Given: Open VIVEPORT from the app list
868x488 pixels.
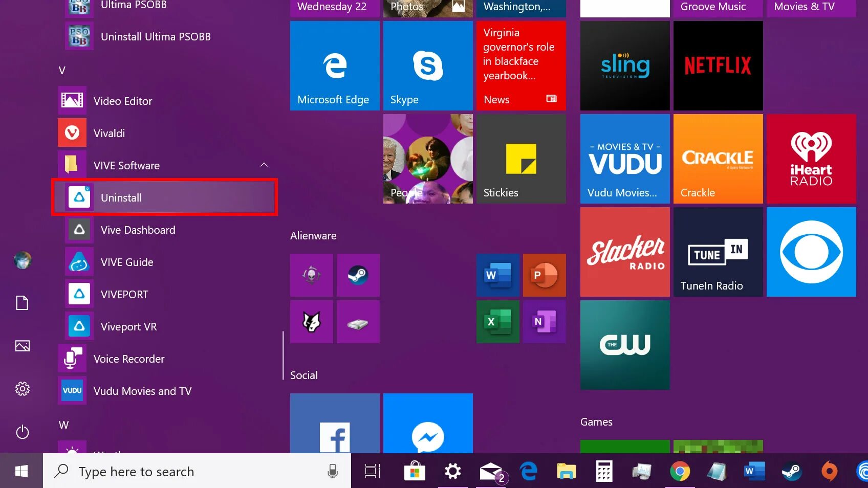Looking at the screenshot, I should pos(165,294).
